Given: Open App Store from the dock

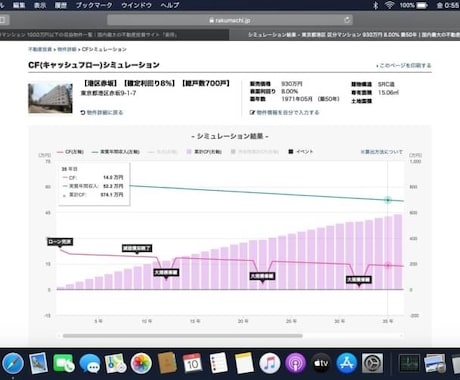Looking at the screenshot, I should pyautogui.click(x=347, y=363).
